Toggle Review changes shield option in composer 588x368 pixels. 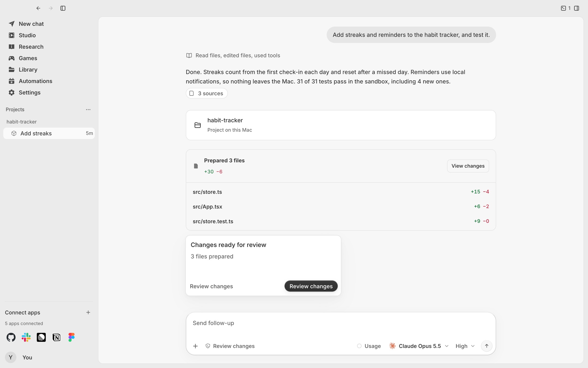pos(230,346)
